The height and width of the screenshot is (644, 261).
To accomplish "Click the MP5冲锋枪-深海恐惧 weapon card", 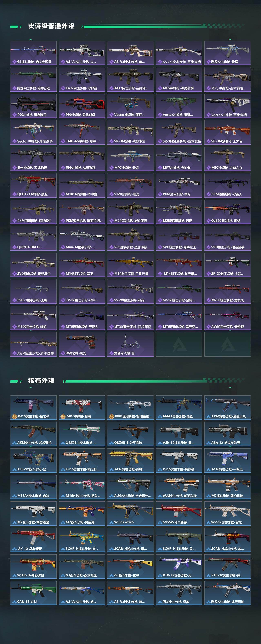I will (179, 79).
